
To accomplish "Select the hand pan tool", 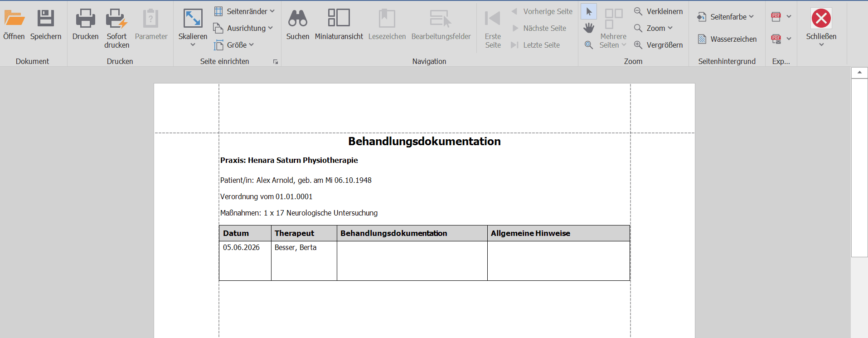I will (x=589, y=28).
